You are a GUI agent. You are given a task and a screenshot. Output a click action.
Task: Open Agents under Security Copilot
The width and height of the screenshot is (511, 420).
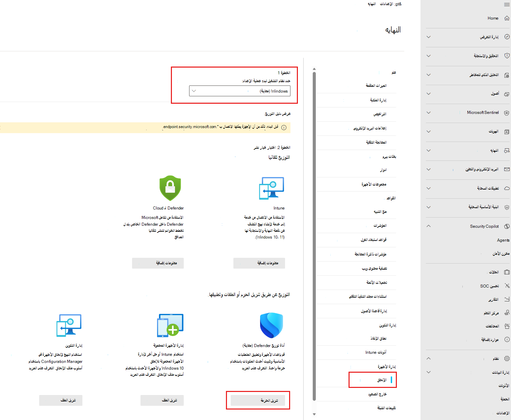[503, 240]
